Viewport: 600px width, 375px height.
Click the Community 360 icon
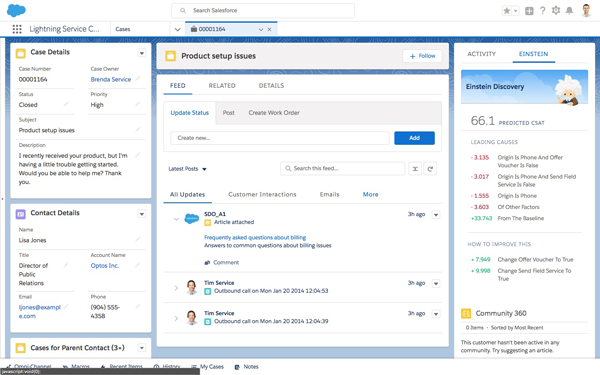[x=466, y=313]
